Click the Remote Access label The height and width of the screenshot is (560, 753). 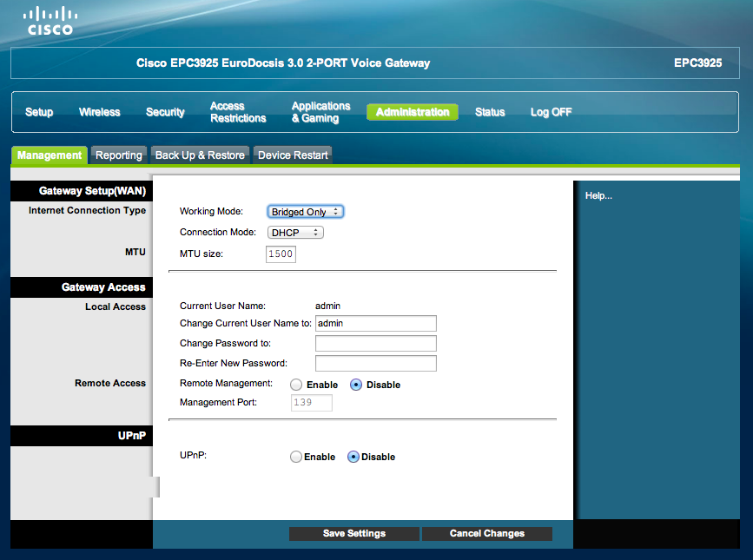[110, 383]
